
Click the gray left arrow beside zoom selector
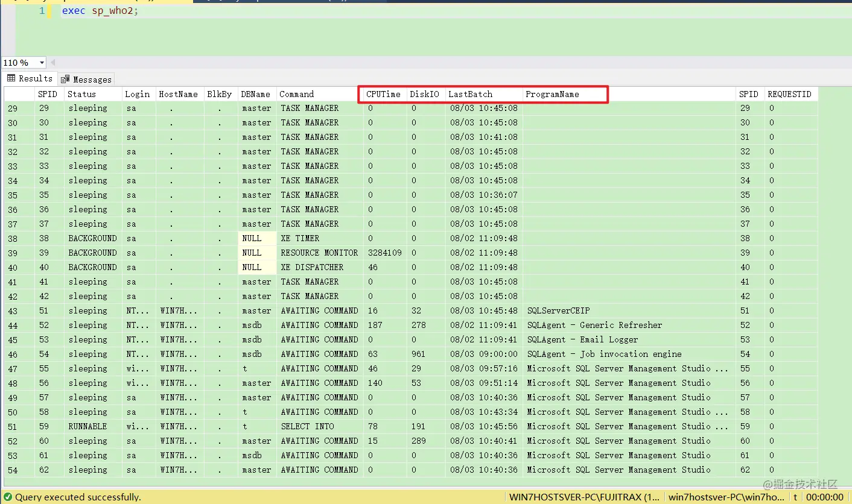[52, 62]
